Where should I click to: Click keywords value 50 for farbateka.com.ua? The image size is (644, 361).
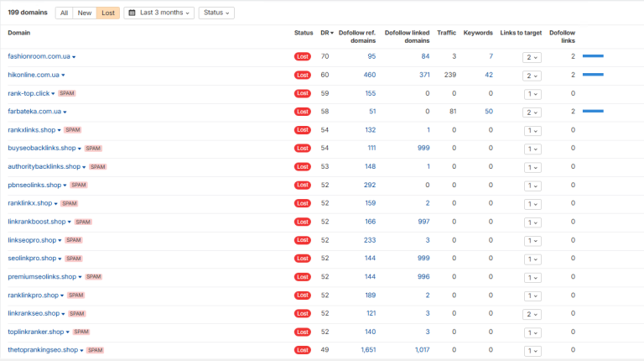click(489, 112)
